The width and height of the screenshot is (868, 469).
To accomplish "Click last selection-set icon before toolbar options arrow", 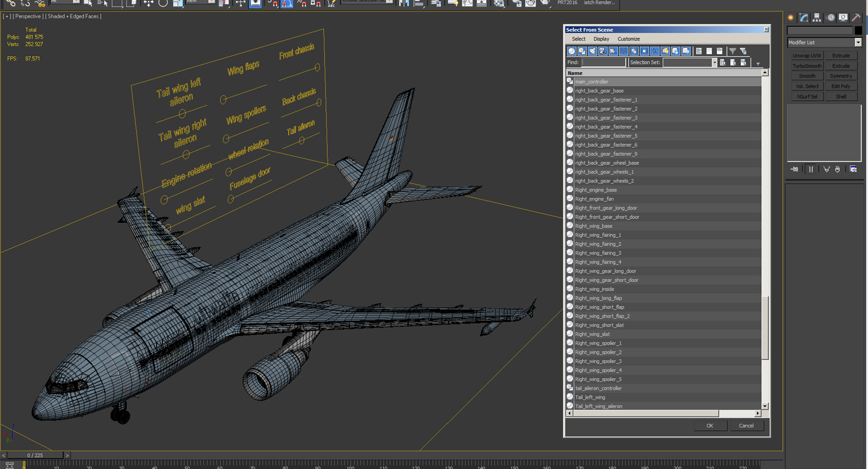I will coord(744,62).
